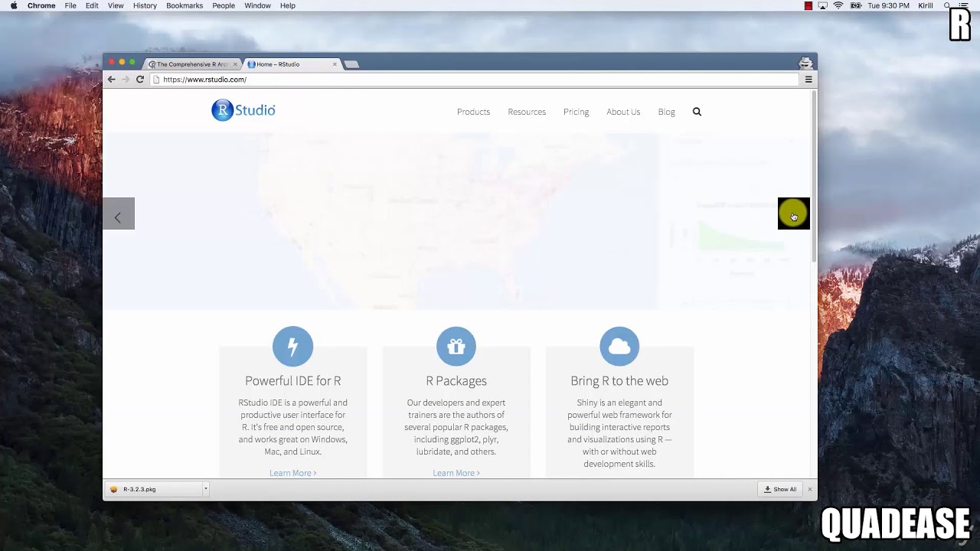Open Spotlight search in menu bar
980x551 pixels.
(x=947, y=5)
